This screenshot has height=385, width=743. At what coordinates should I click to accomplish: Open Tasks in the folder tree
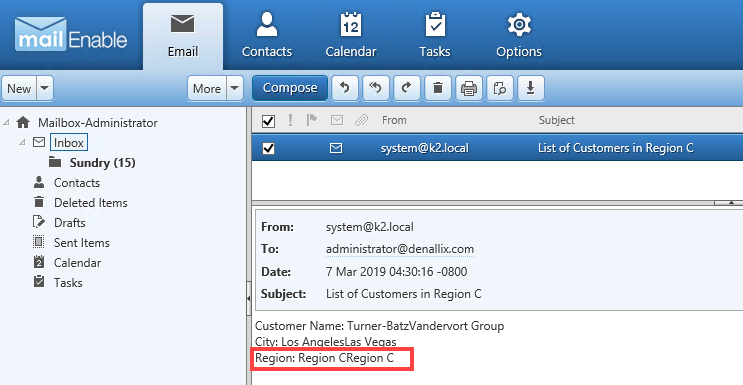[68, 283]
